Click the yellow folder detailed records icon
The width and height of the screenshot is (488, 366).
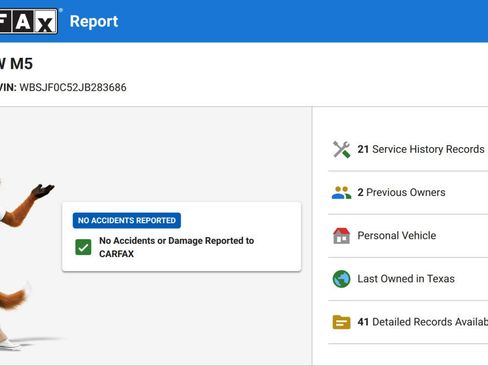click(x=341, y=322)
